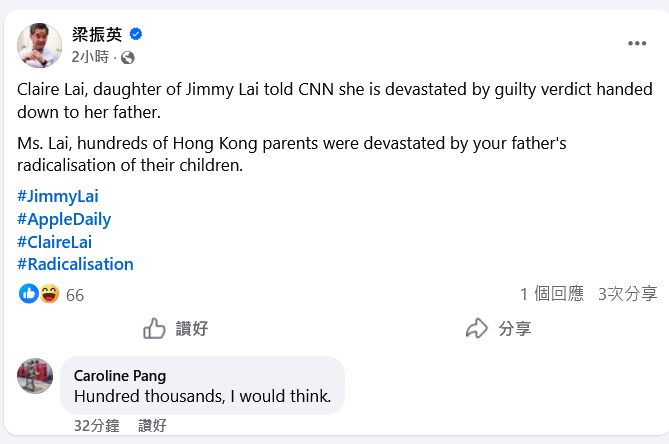Show the 1 個回應 comments

(551, 294)
